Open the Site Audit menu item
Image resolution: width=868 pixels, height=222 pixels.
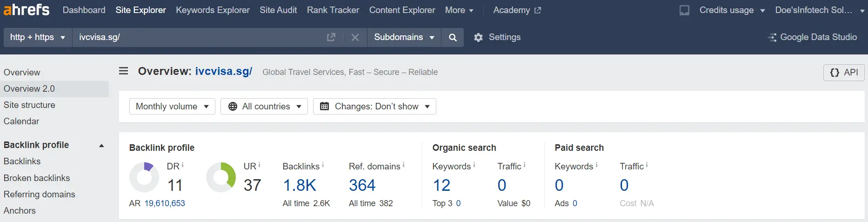pos(278,10)
